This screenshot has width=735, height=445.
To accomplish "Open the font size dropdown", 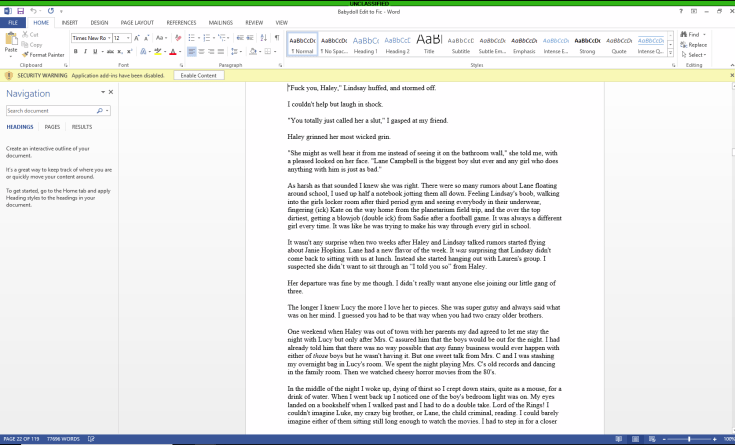I will (x=128, y=37).
